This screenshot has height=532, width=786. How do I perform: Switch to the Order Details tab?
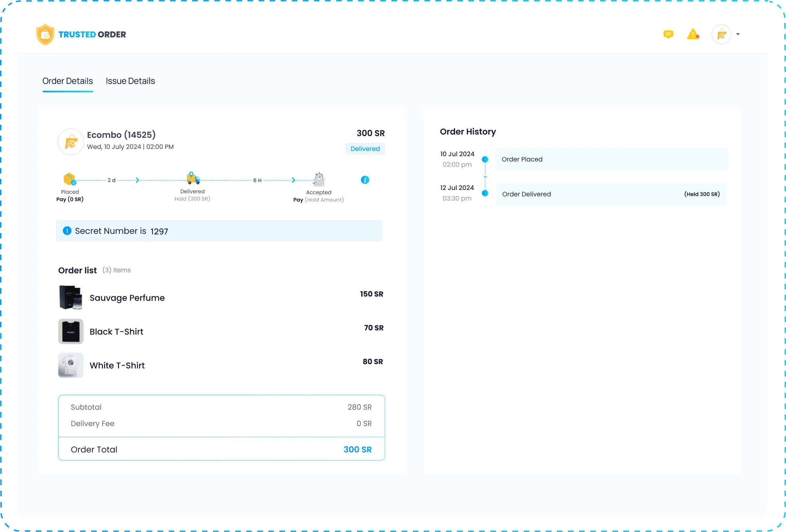(68, 81)
